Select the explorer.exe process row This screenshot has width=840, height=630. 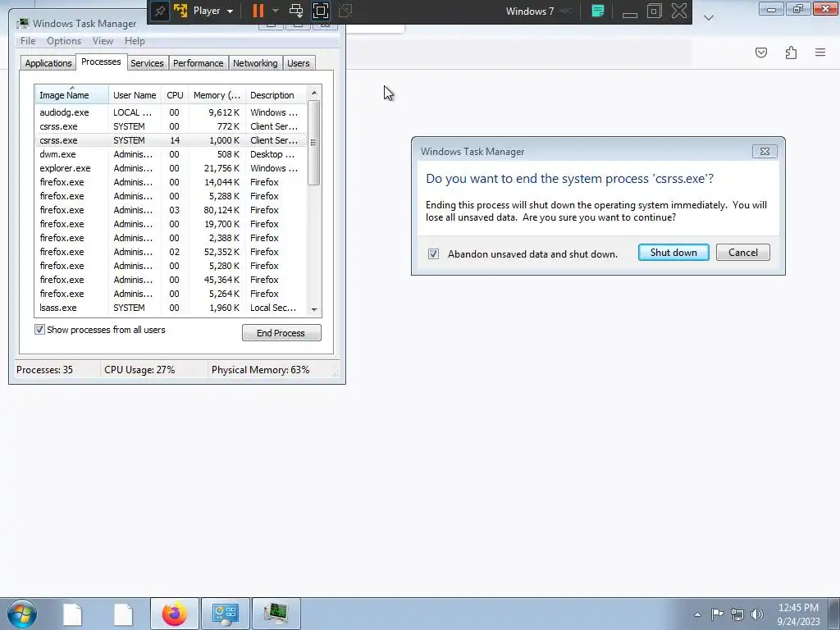click(x=171, y=168)
